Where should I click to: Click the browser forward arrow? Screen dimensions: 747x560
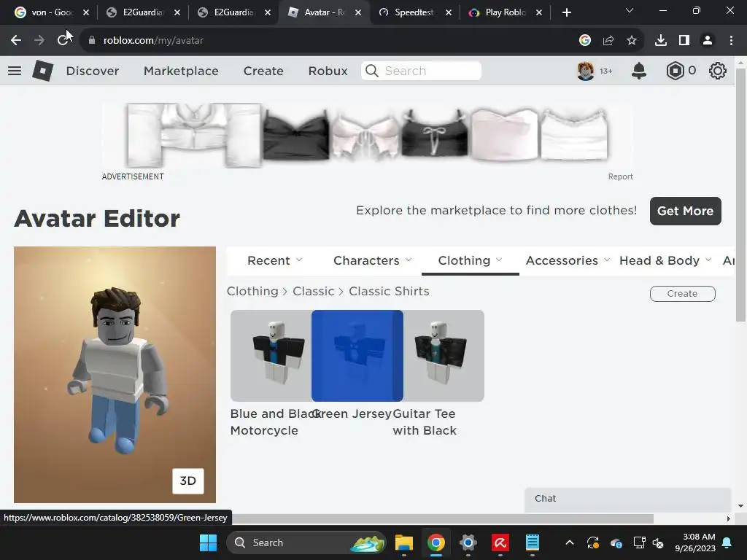tap(39, 41)
